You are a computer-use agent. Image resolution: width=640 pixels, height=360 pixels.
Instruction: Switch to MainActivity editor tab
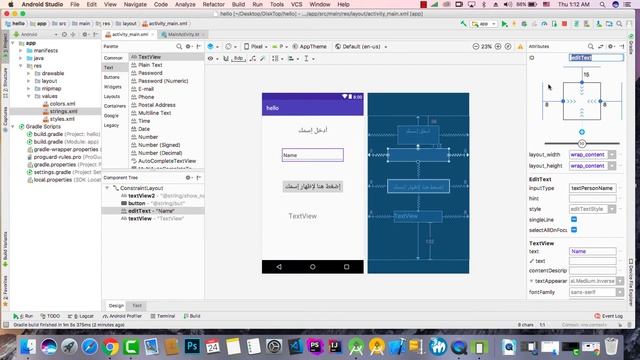coord(184,35)
